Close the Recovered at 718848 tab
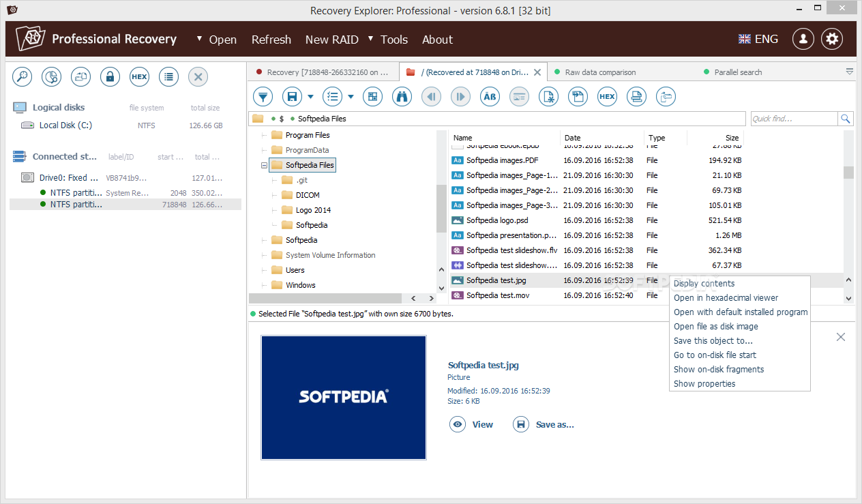 [x=537, y=72]
